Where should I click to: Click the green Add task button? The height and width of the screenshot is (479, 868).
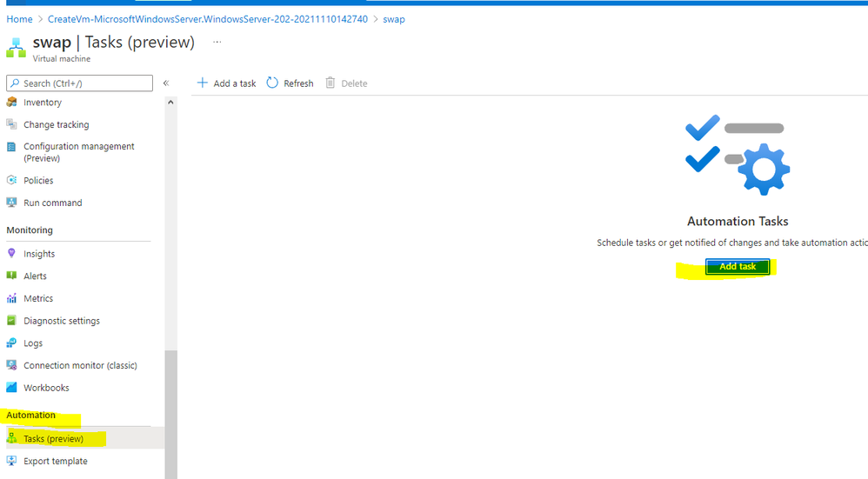[738, 267]
